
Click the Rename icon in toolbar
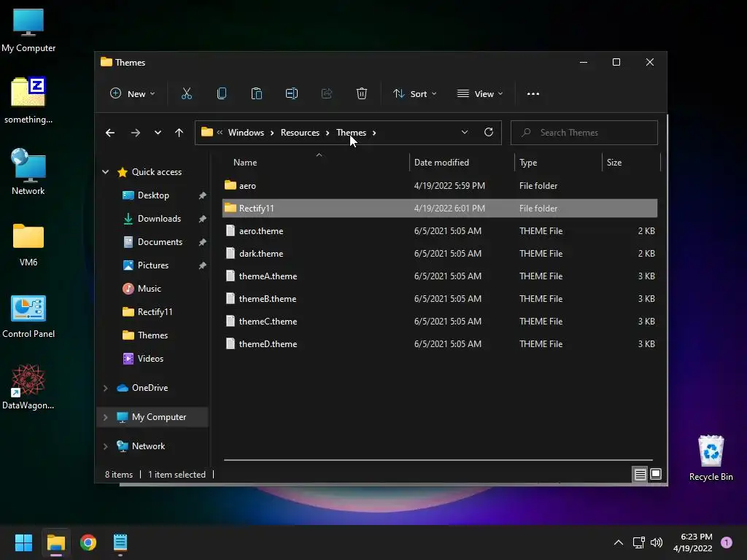click(x=292, y=94)
